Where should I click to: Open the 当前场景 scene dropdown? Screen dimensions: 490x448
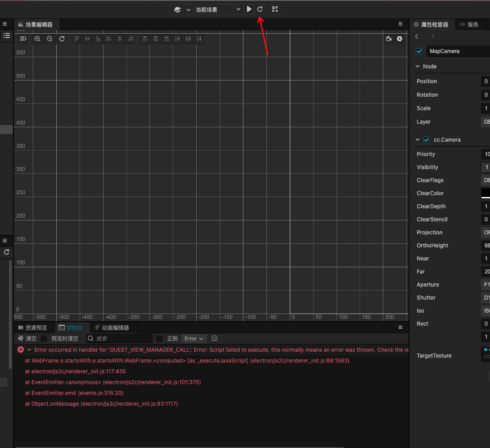click(x=218, y=10)
